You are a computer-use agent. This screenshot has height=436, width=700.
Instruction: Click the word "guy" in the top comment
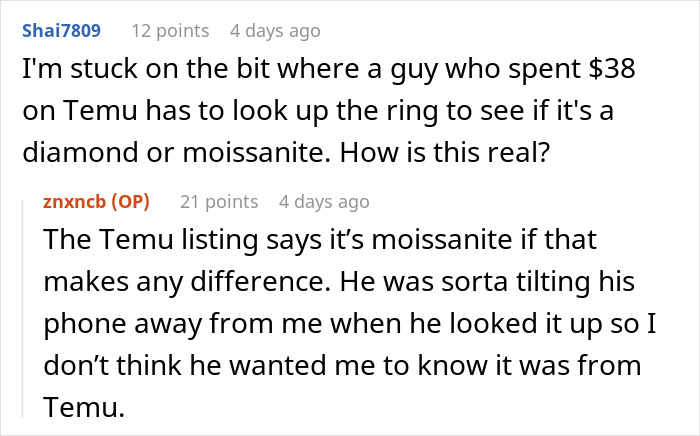tap(351, 71)
